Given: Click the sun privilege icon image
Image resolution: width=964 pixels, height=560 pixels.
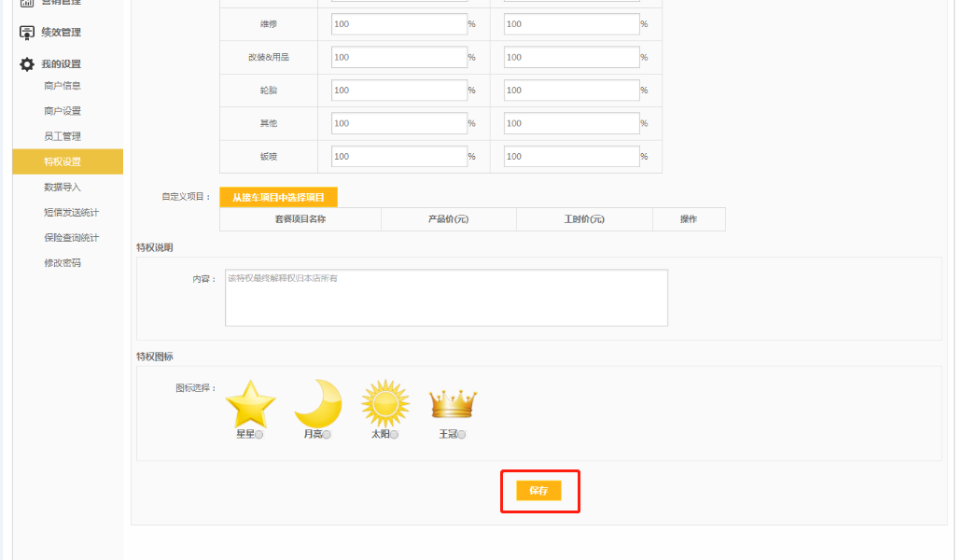Looking at the screenshot, I should click(385, 403).
